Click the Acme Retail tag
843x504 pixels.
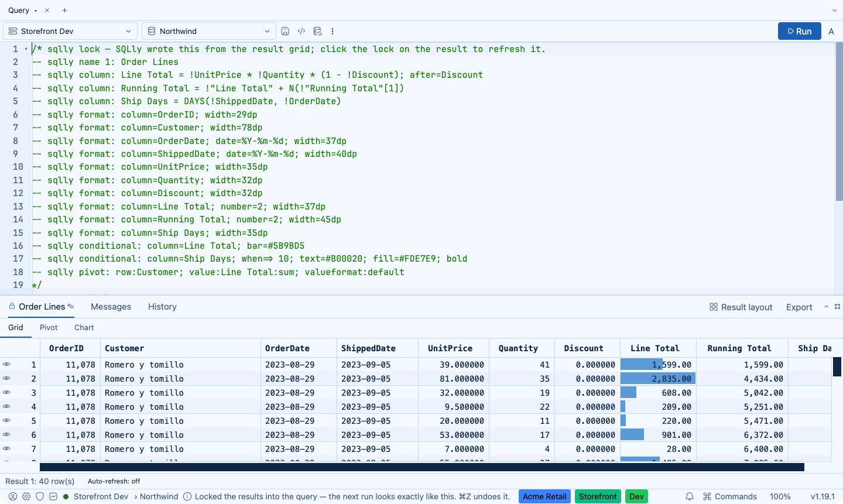coord(544,496)
